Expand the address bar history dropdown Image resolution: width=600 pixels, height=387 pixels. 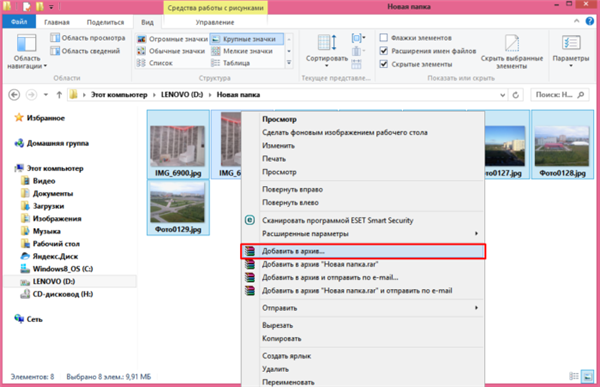[502, 95]
